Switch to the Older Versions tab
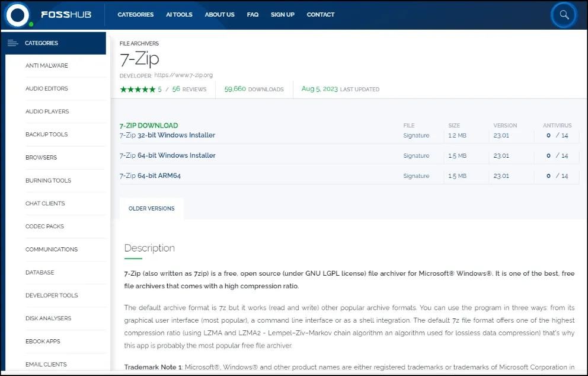 coord(151,209)
